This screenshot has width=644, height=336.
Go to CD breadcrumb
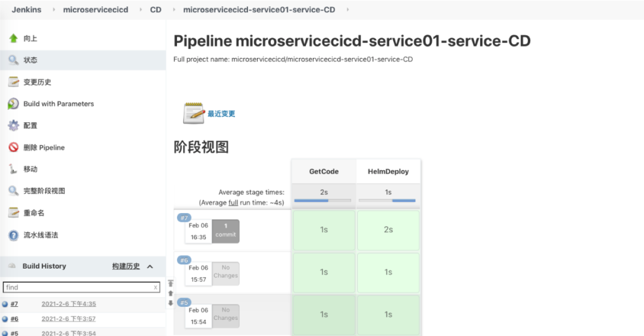pyautogui.click(x=156, y=10)
